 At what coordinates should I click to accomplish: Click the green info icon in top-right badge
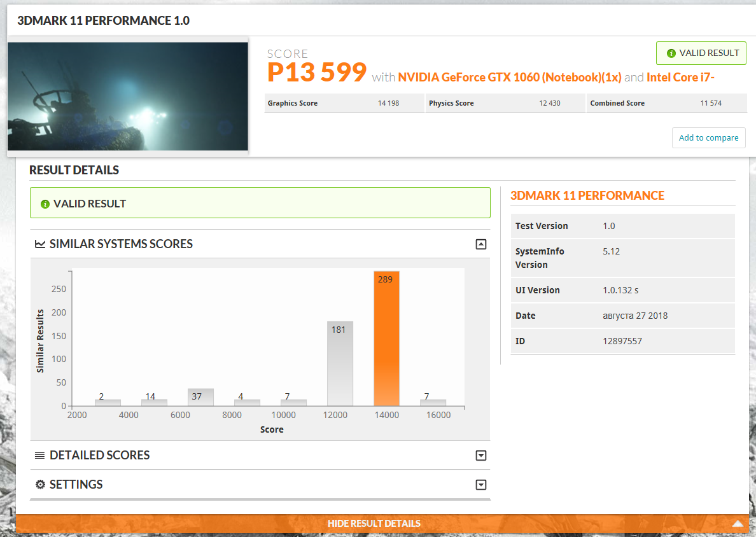point(671,53)
